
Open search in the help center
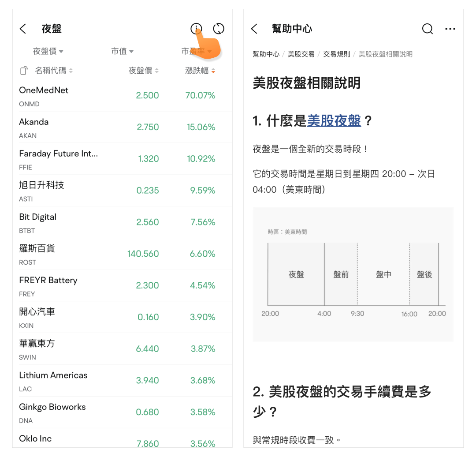pos(427,29)
